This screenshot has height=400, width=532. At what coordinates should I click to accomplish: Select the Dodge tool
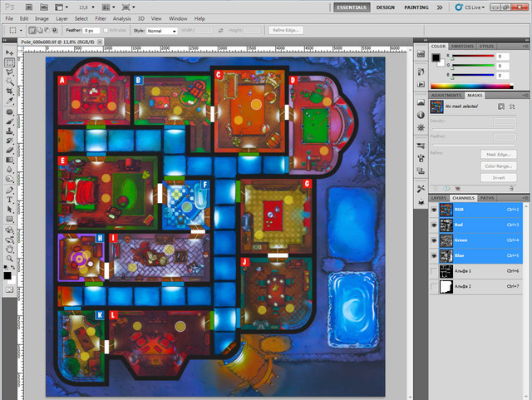(x=9, y=179)
